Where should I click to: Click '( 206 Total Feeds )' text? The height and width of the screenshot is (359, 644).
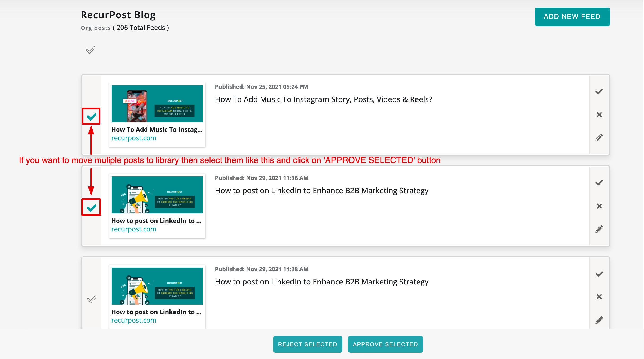click(x=141, y=28)
